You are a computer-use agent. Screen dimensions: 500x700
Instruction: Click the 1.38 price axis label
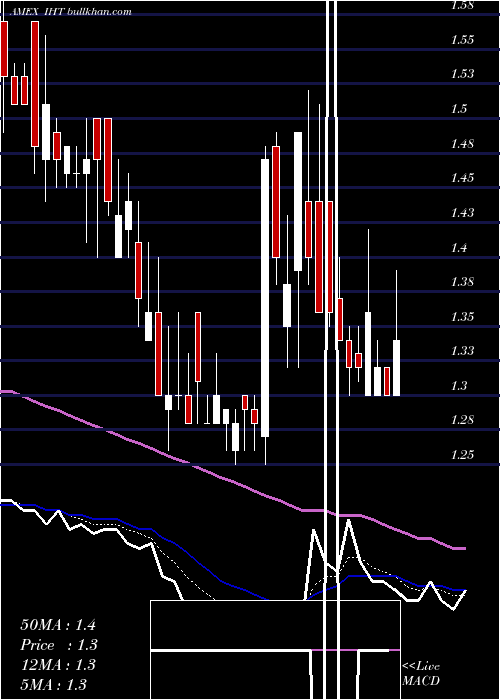point(462,282)
